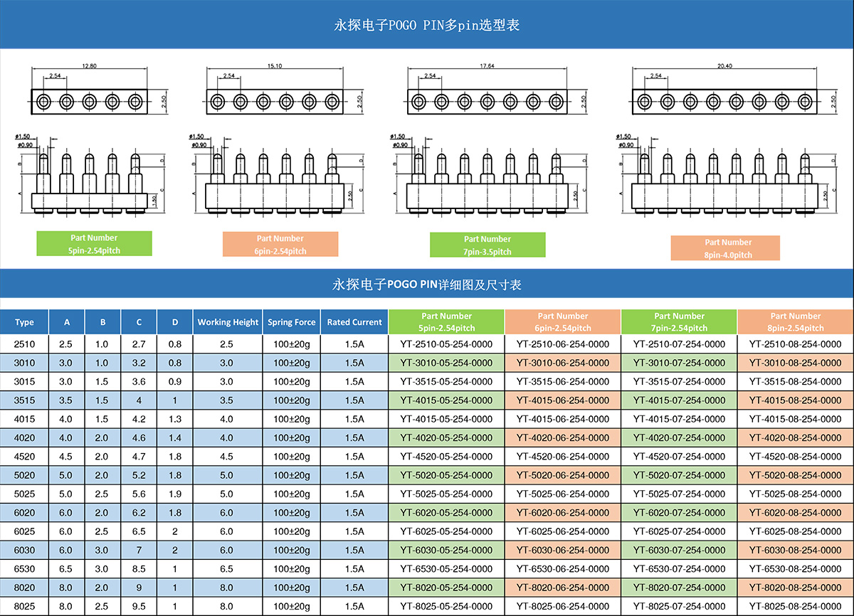Screen dimensions: 854x616
Task: Click part number YT-4020-08-254-0000
Action: (796, 437)
